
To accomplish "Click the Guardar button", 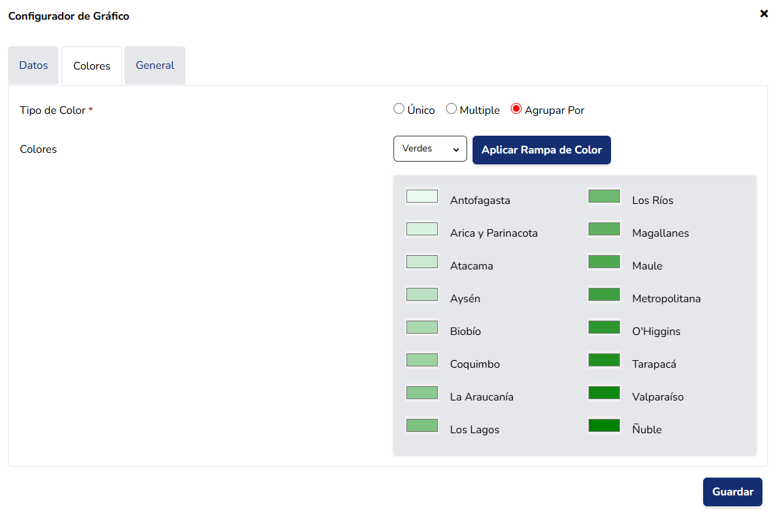I will coord(732,492).
